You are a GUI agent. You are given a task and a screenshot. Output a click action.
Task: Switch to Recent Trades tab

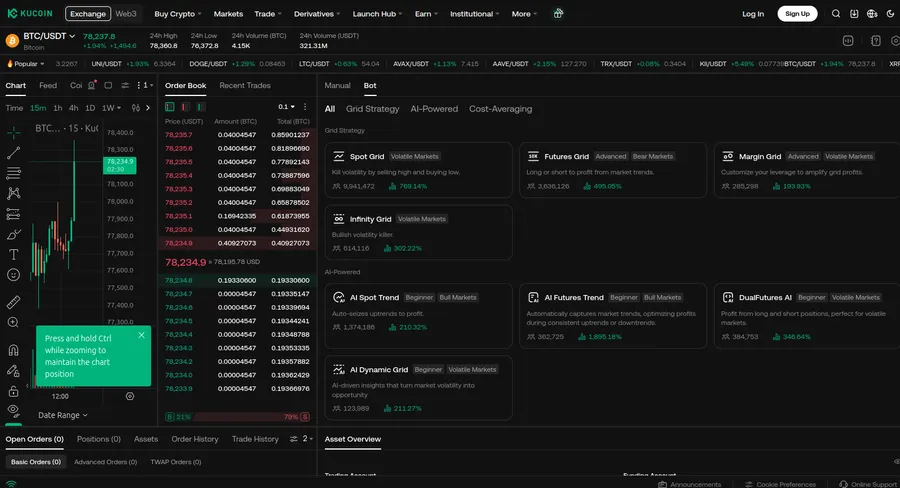click(x=245, y=86)
